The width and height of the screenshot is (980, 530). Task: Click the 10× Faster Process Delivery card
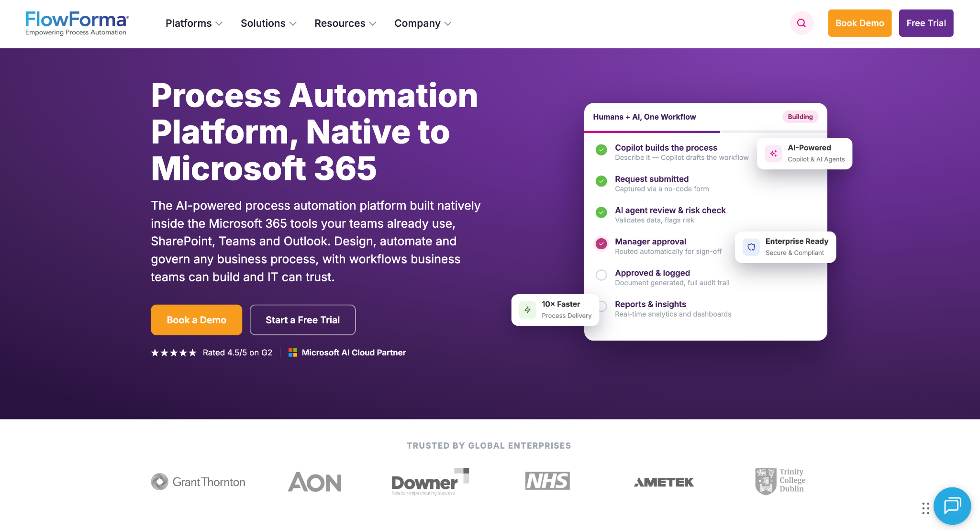[x=555, y=310]
